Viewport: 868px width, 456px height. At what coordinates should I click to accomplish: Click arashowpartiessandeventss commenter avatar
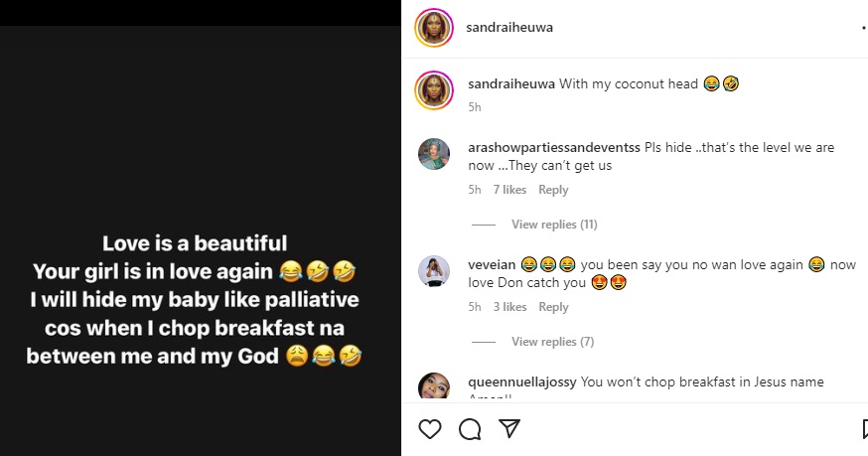coord(434,154)
